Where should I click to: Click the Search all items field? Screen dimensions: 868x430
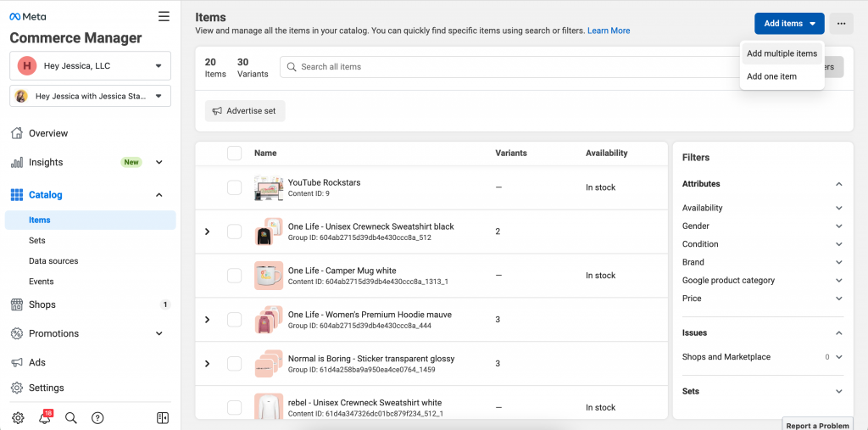509,66
